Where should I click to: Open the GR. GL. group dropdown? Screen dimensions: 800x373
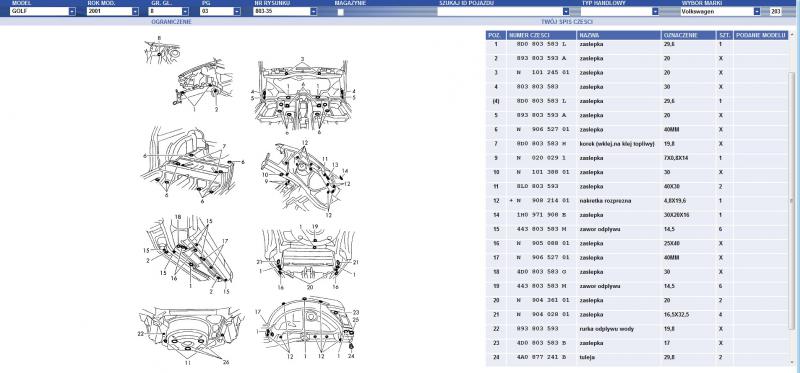[x=168, y=11]
